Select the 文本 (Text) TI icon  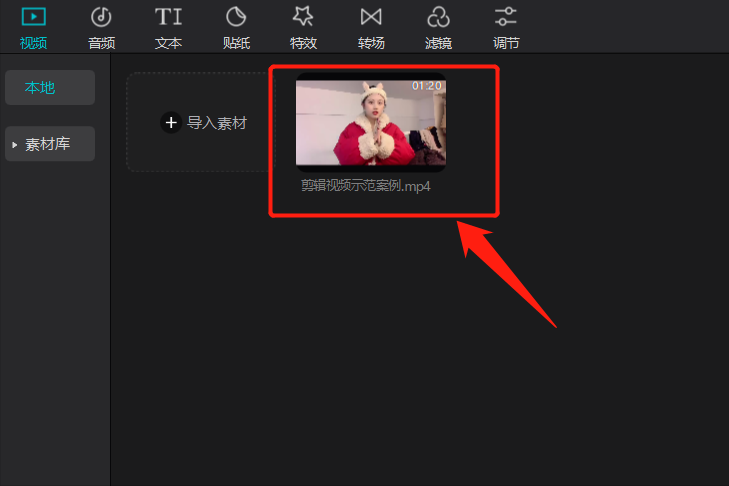click(168, 17)
